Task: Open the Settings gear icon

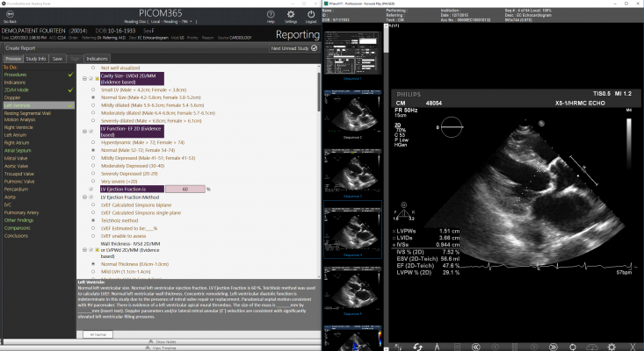Action: pos(291,14)
